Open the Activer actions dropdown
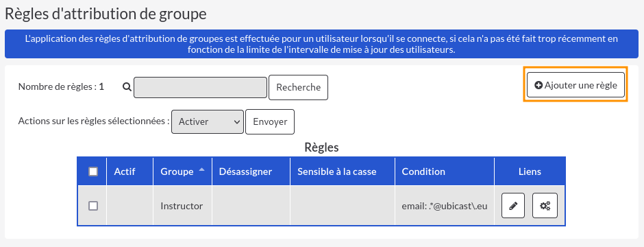This screenshot has height=247, width=644. click(x=208, y=121)
